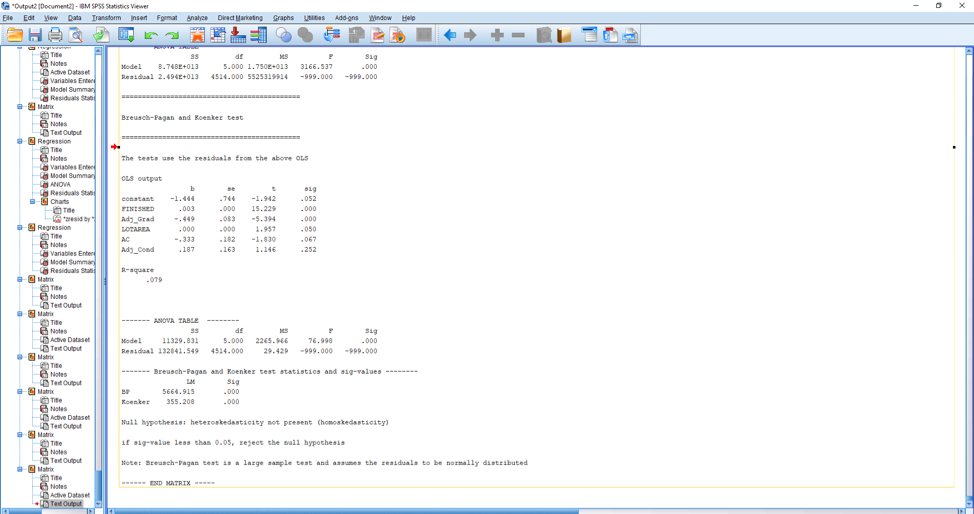Click the Redo arrow icon
974x514 pixels.
pos(171,35)
